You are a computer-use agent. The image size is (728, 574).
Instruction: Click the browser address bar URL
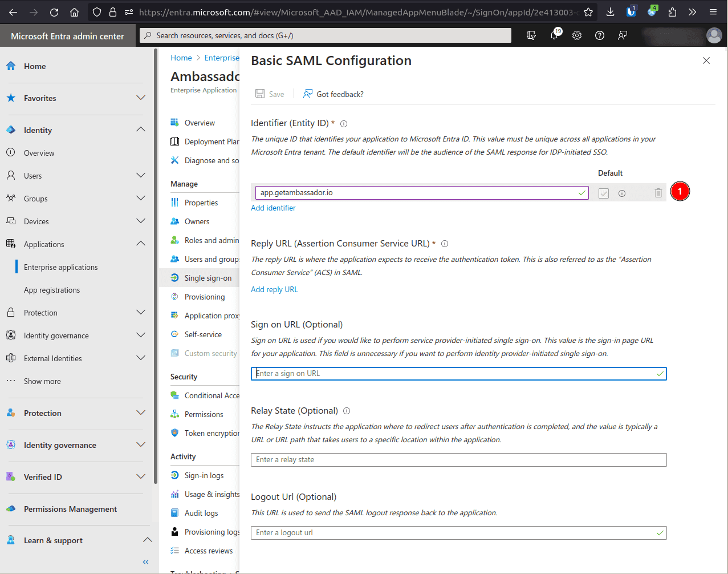pyautogui.click(x=358, y=12)
